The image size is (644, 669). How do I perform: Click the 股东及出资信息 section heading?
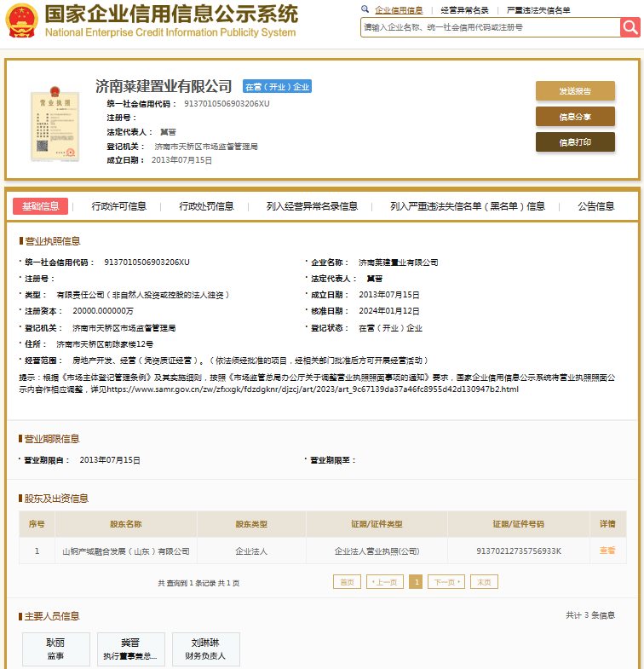(56, 499)
